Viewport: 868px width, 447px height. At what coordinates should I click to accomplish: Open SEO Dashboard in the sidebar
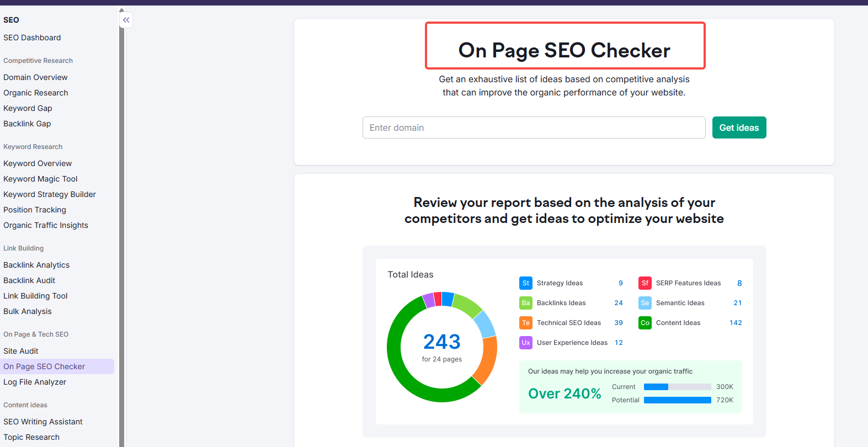point(32,38)
